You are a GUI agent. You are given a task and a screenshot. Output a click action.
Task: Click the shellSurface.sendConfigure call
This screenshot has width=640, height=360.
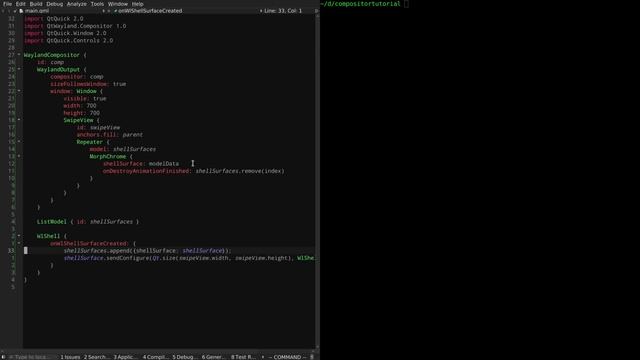189,258
